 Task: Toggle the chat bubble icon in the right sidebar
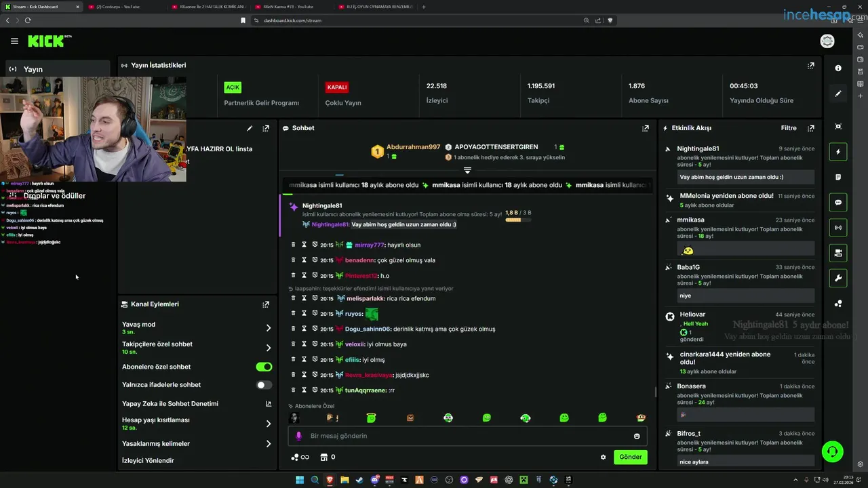[838, 202]
